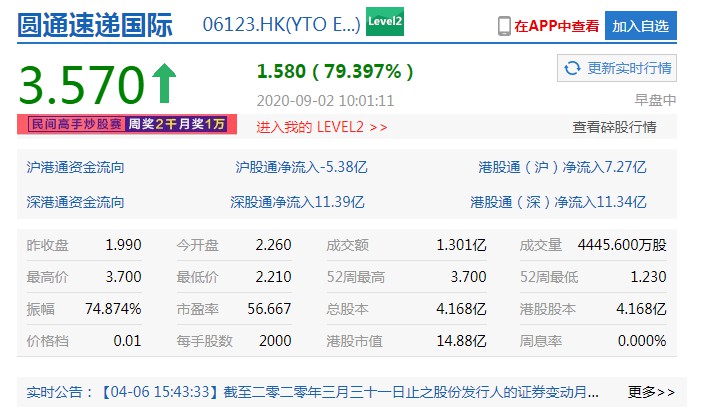Click the refresh arrows icon in 更新实时行情
This screenshot has height=418, width=704.
click(572, 68)
